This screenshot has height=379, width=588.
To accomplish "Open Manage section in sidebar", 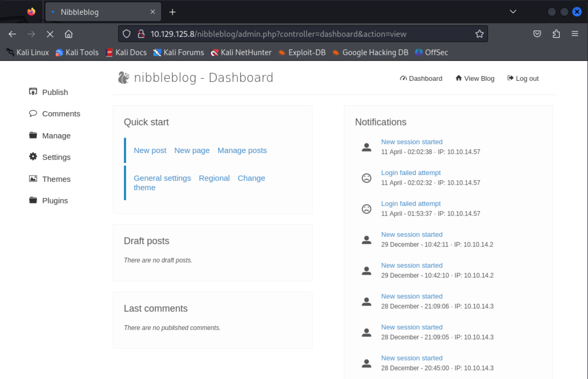I will (x=56, y=135).
